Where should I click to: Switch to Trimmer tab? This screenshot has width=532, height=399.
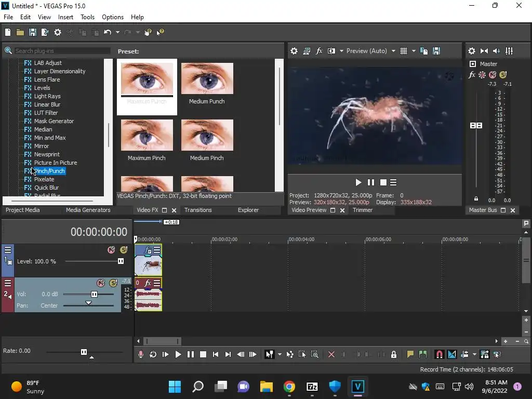tap(363, 210)
